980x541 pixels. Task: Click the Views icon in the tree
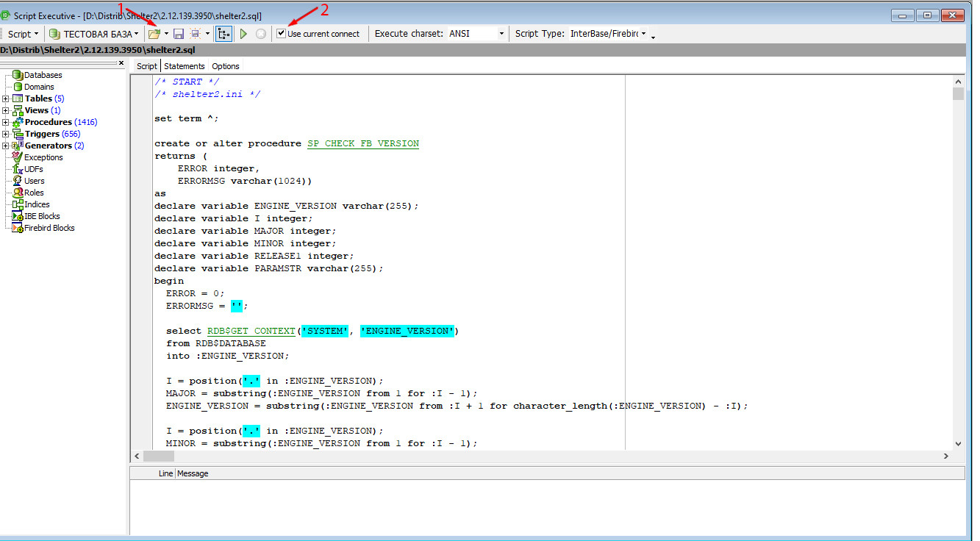18,110
